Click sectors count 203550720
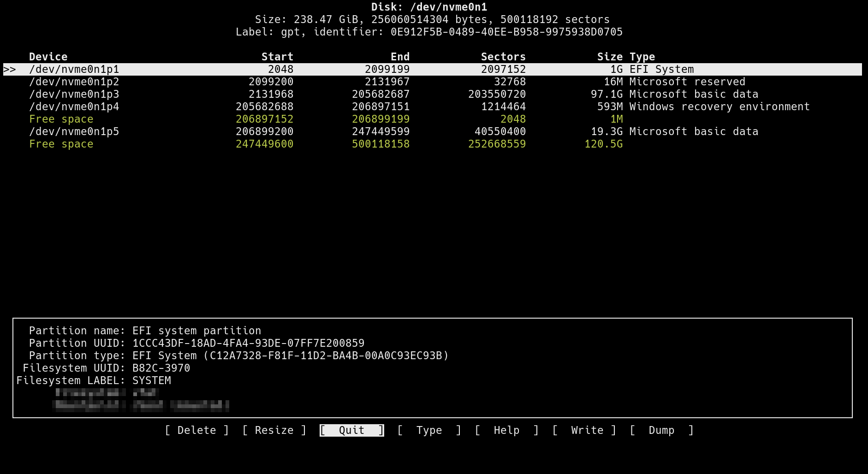The image size is (868, 474). (x=497, y=94)
